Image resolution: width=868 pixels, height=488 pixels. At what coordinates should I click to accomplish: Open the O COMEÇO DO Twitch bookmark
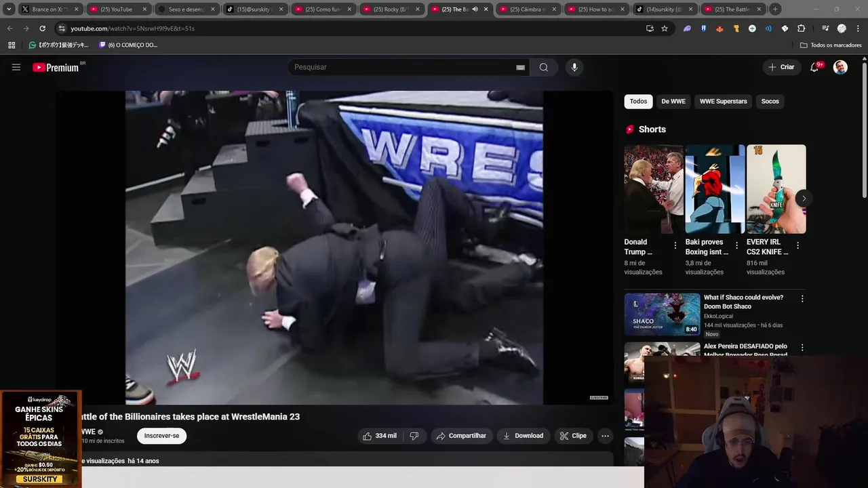(x=128, y=45)
